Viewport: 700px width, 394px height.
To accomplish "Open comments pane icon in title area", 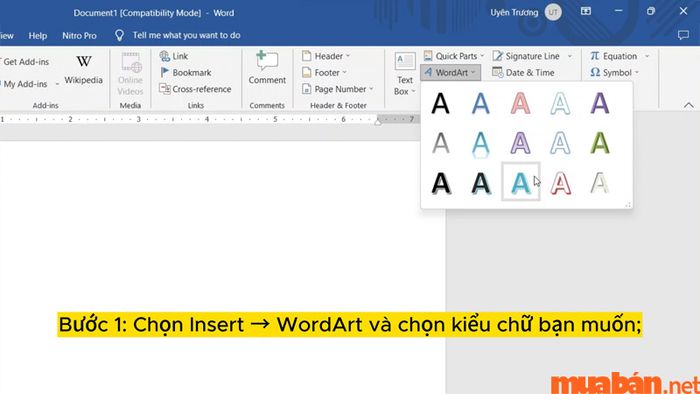I will (683, 35).
